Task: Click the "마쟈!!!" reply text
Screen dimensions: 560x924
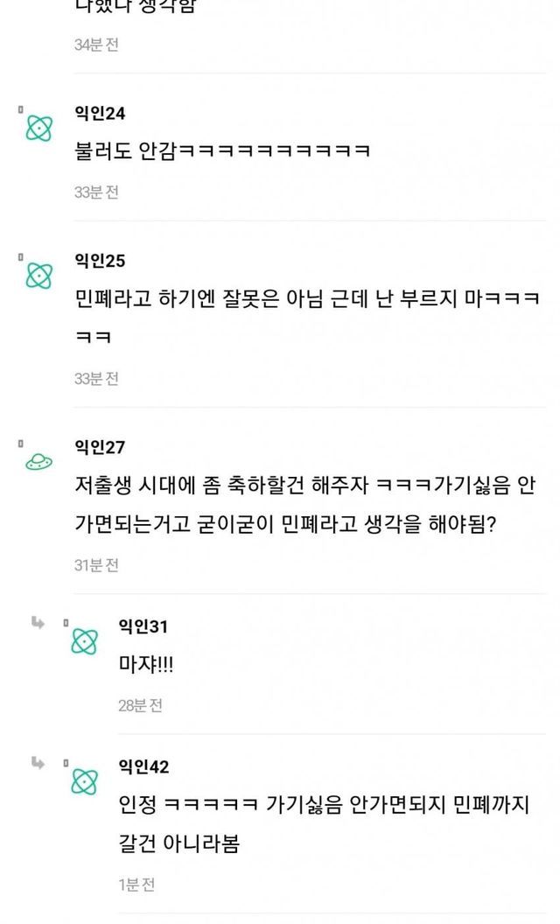Action: [x=146, y=664]
